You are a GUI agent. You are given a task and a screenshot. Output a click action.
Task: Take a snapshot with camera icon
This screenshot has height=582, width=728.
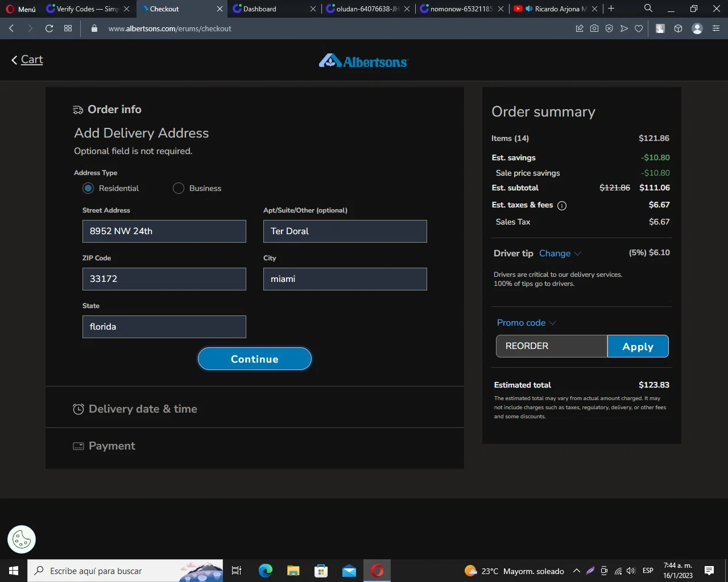pos(594,28)
